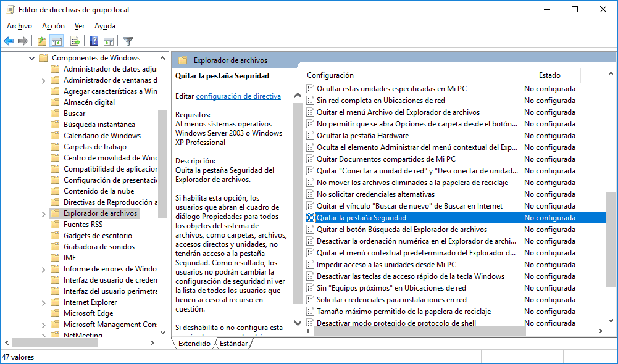Image resolution: width=618 pixels, height=364 pixels.
Task: Click the Back arrow toolbar icon
Action: tap(9, 41)
